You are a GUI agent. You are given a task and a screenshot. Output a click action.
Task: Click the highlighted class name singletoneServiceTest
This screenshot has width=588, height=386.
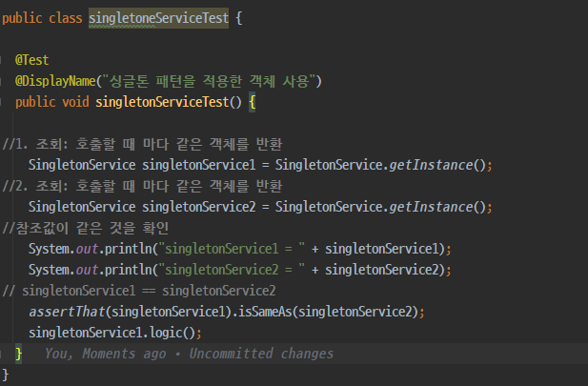tap(158, 18)
